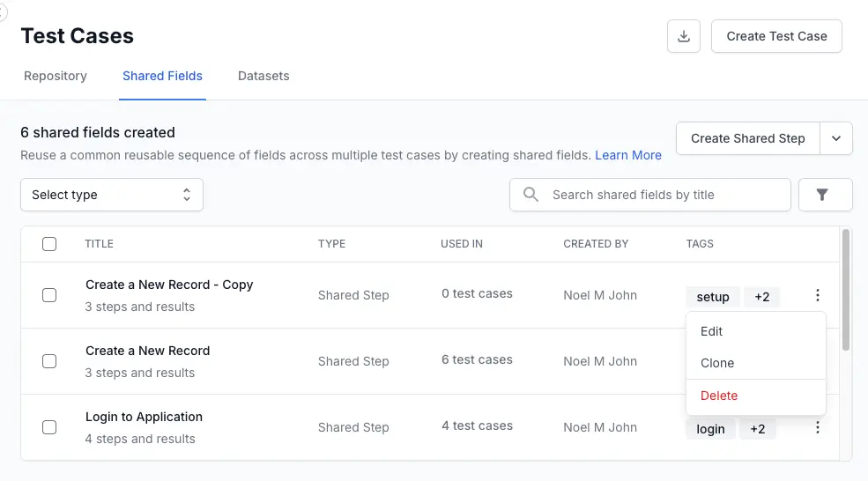This screenshot has width=868, height=481.
Task: Click the download/export test cases icon
Action: pos(684,36)
